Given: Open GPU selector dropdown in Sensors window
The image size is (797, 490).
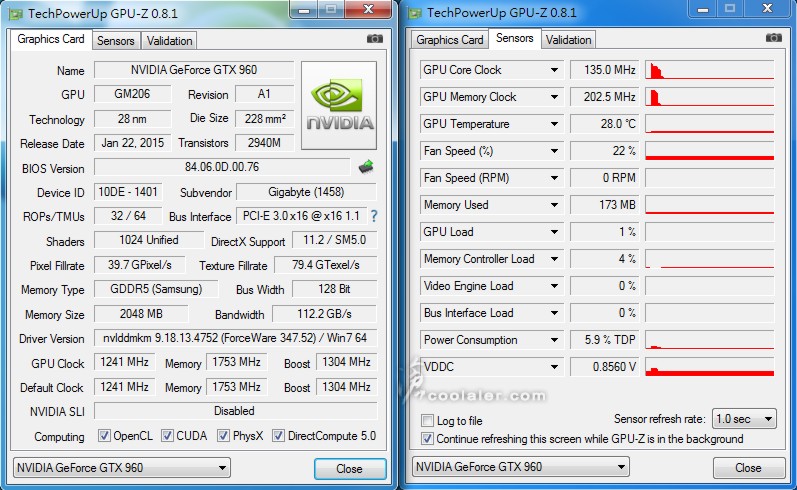Looking at the screenshot, I should (x=520, y=467).
